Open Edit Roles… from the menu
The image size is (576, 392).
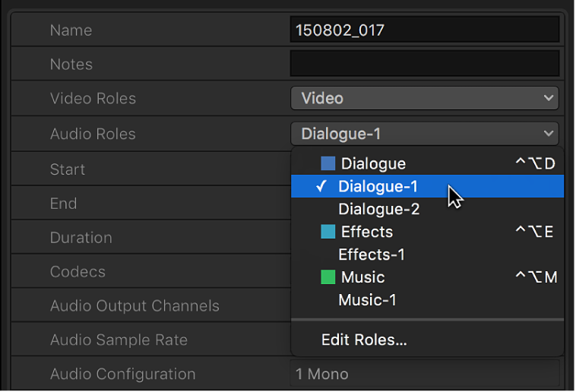(364, 340)
